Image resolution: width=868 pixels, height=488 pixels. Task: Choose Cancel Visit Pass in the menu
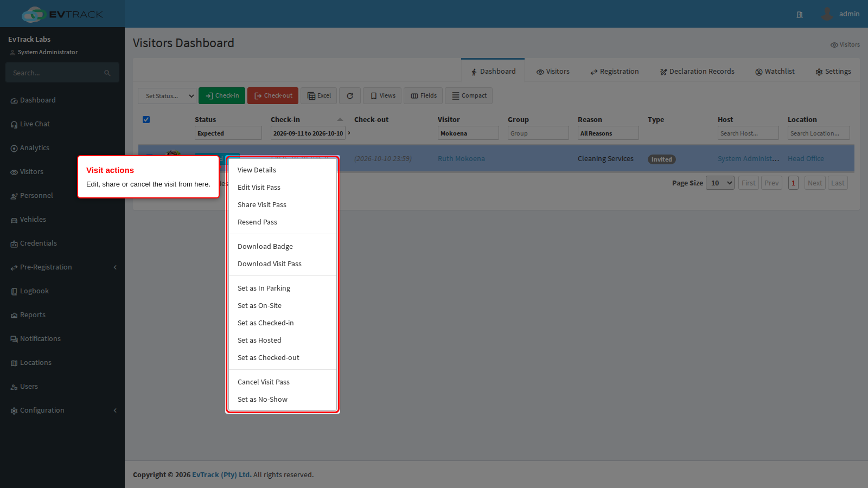[x=283, y=382]
